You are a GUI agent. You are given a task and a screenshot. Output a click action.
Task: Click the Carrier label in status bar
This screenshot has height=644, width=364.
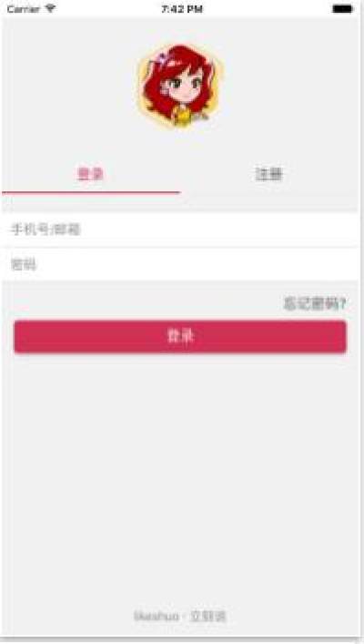(x=24, y=9)
